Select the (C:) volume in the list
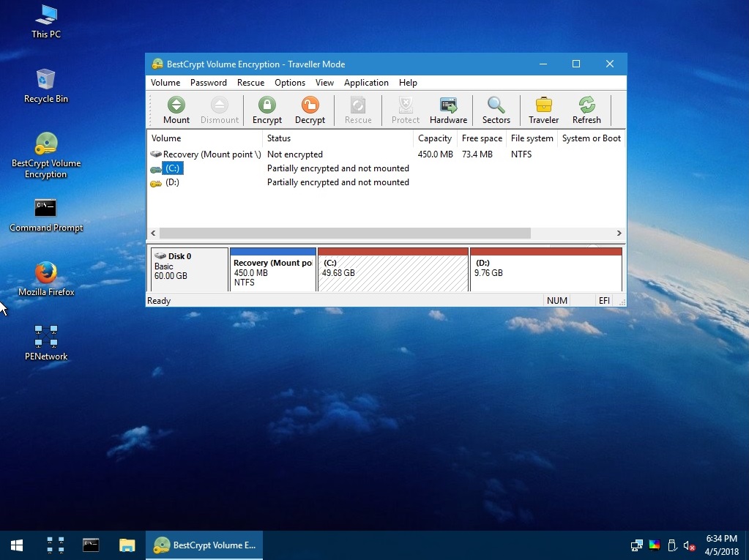 tap(172, 168)
